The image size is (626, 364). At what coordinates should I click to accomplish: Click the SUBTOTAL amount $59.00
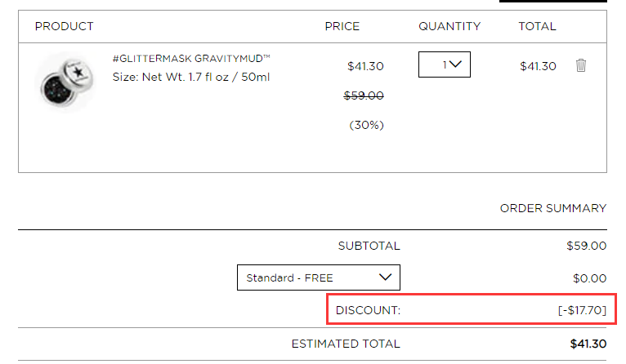(x=586, y=246)
